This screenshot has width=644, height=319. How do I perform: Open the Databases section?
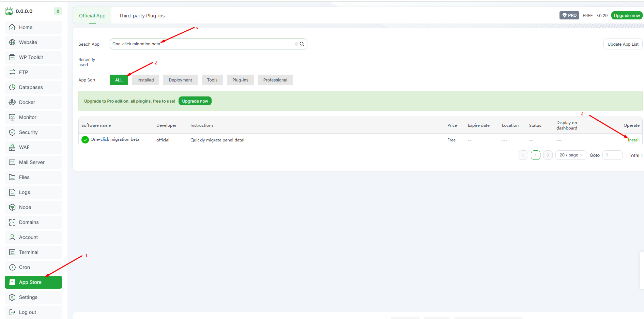31,87
